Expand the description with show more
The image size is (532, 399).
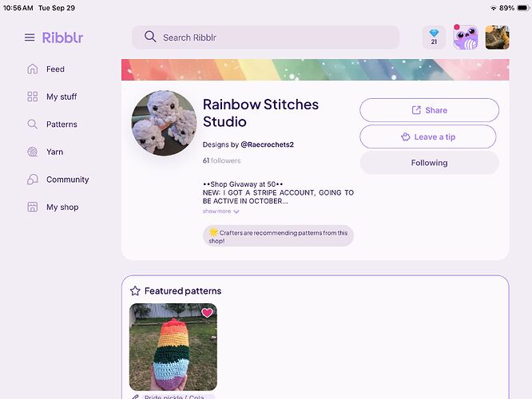216,211
